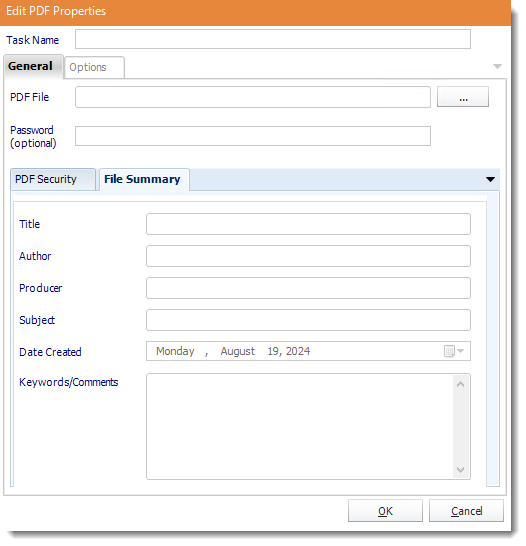
Task: Click inside the Keywords/Comments text area
Action: [300, 427]
